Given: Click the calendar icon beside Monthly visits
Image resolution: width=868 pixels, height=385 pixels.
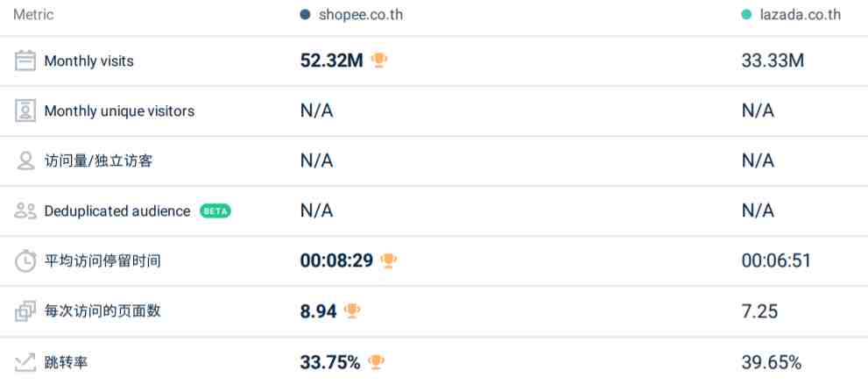Looking at the screenshot, I should click(25, 61).
